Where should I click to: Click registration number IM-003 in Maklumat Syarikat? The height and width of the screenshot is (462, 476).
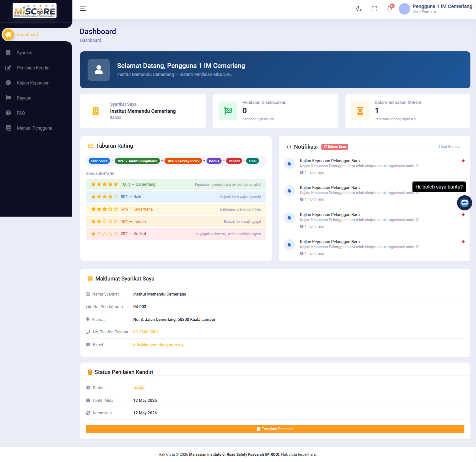(x=140, y=307)
